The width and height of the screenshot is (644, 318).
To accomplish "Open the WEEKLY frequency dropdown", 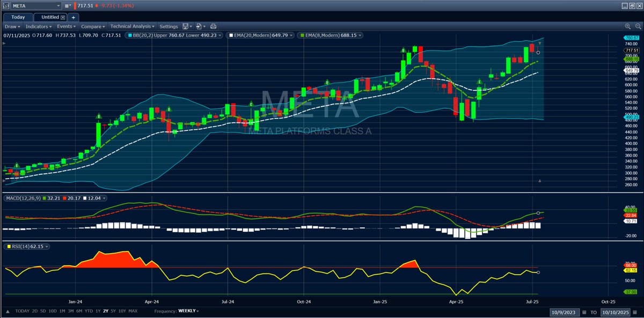I will 189,311.
